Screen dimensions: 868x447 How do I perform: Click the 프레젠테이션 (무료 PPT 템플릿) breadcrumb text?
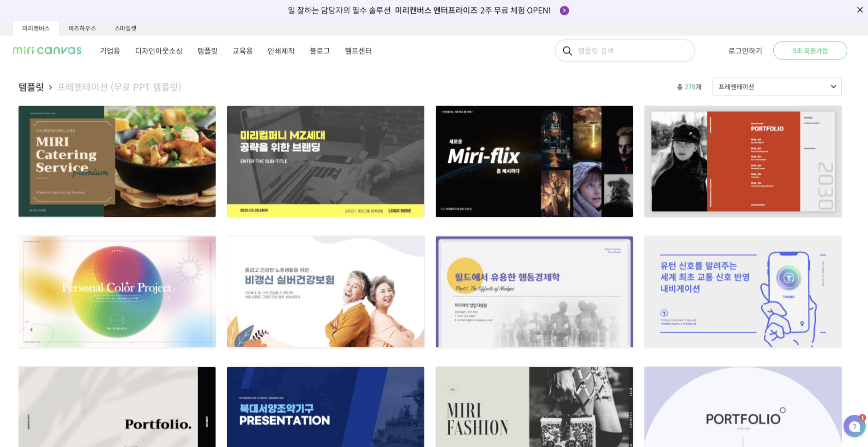point(119,87)
